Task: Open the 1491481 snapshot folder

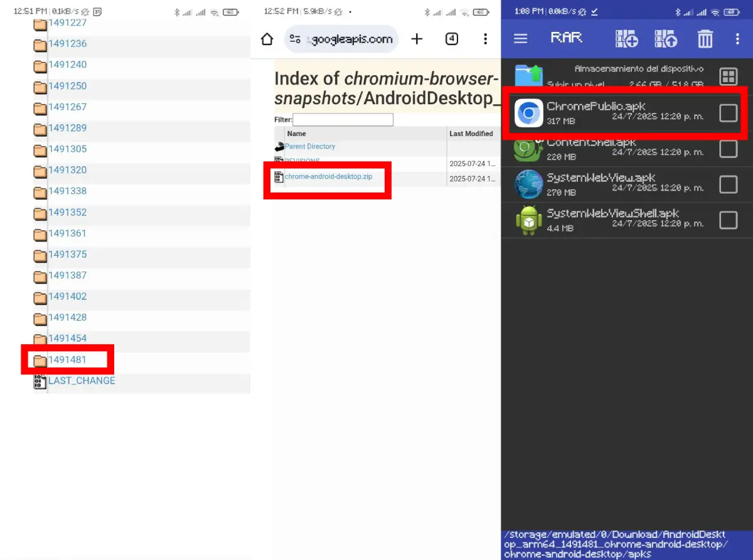Action: (x=67, y=359)
